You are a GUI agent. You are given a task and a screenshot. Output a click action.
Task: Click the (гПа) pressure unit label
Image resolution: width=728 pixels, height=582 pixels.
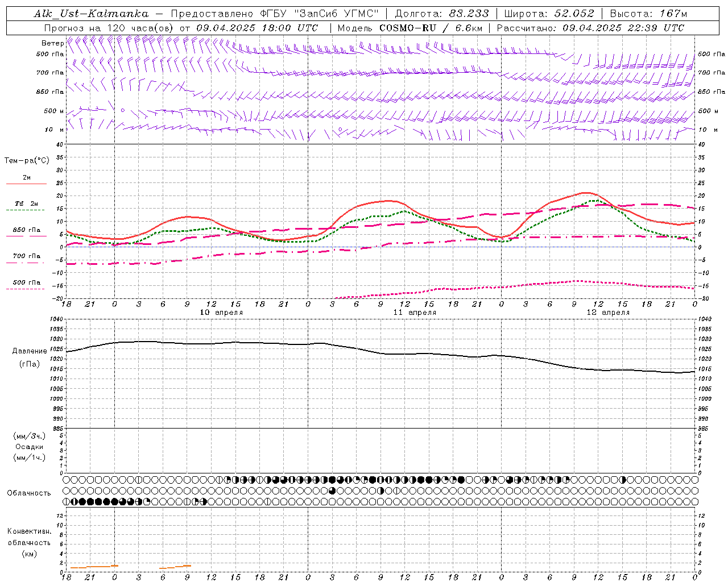(30, 364)
